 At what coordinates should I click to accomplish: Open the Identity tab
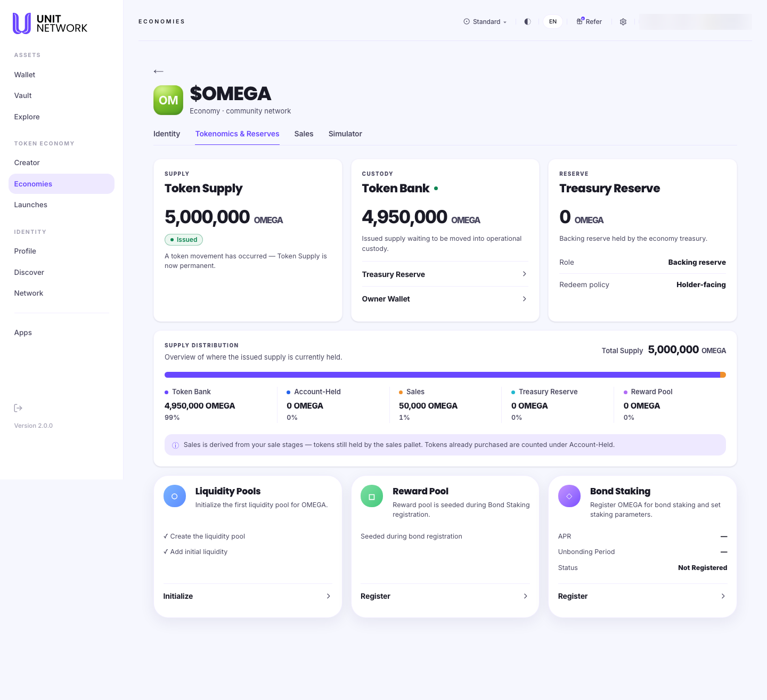click(167, 134)
